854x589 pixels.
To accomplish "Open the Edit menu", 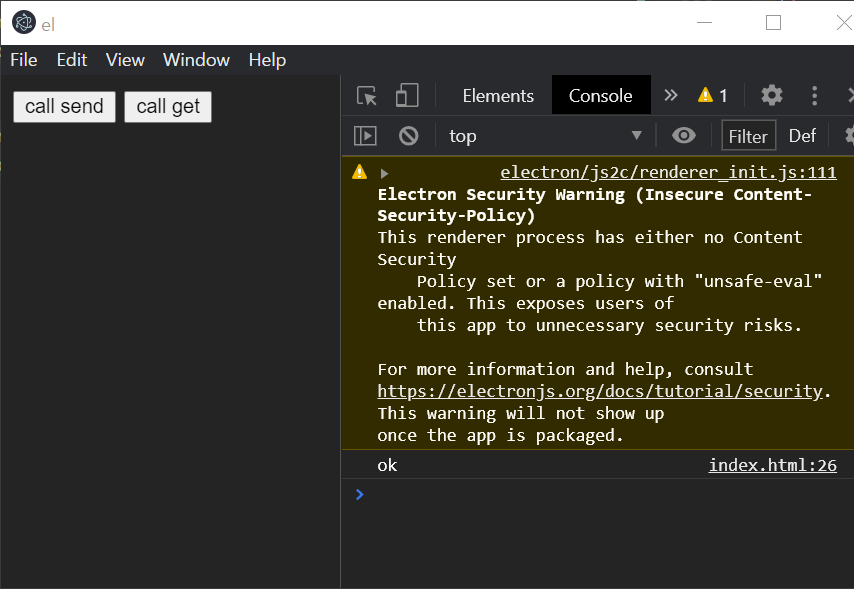I will (x=72, y=60).
